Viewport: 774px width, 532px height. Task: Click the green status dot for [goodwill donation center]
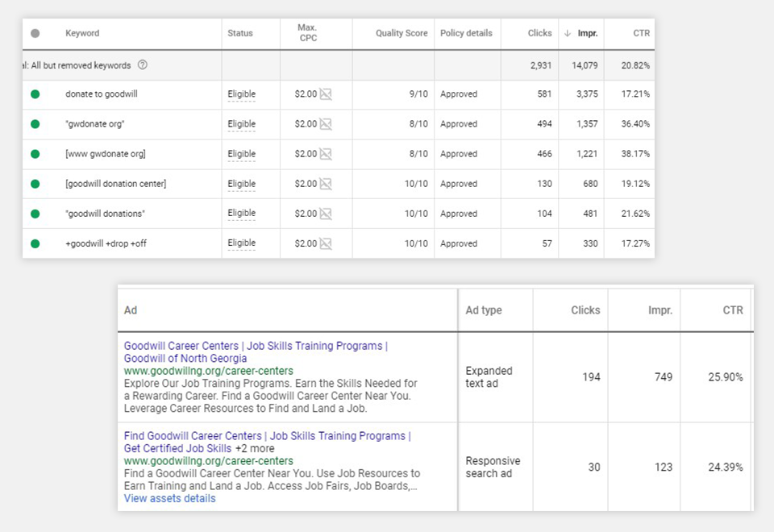(x=35, y=184)
